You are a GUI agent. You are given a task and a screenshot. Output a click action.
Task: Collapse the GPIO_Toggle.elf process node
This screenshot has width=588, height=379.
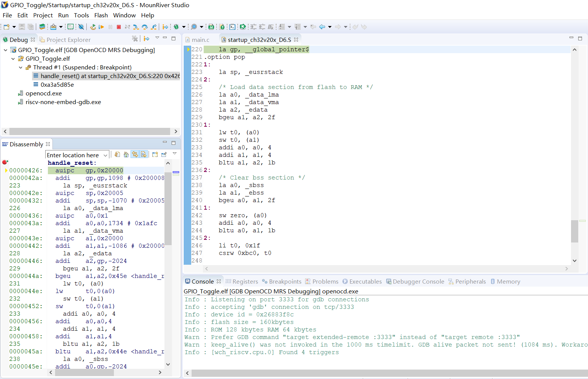pyautogui.click(x=13, y=58)
